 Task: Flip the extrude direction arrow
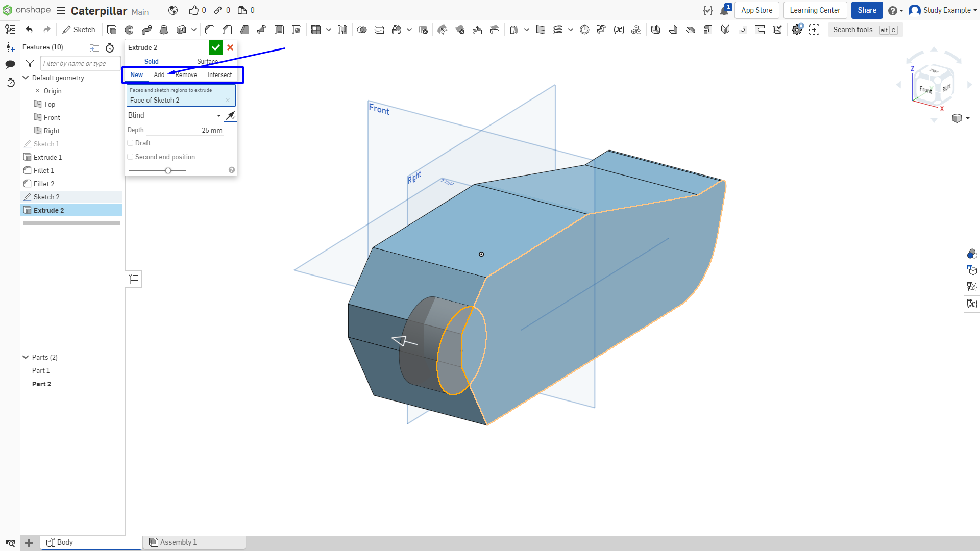(231, 116)
